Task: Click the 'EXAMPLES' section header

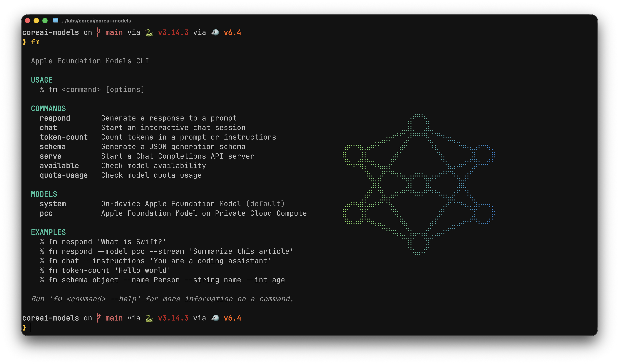Action: 48,232
